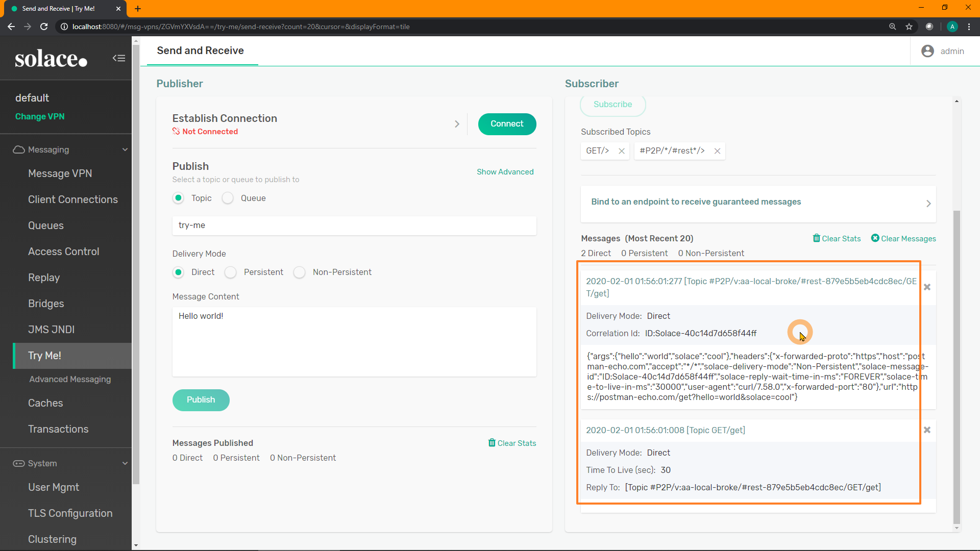Click the Connect button
The width and height of the screenshot is (980, 551).
pos(507,124)
